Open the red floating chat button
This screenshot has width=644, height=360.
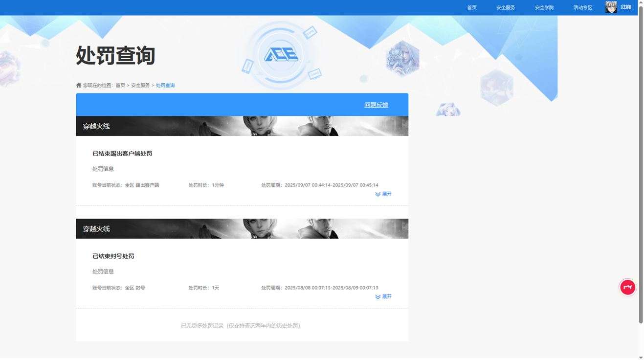coord(627,287)
